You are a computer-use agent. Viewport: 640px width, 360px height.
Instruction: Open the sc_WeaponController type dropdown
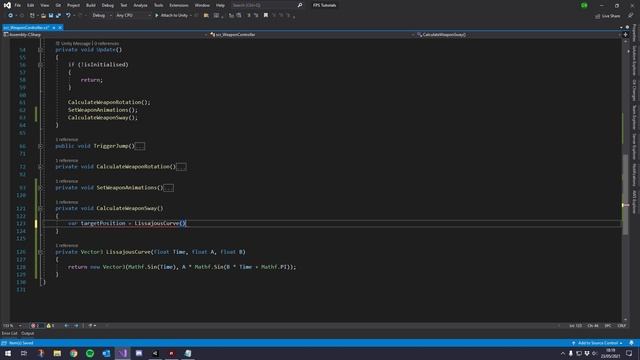click(x=312, y=35)
